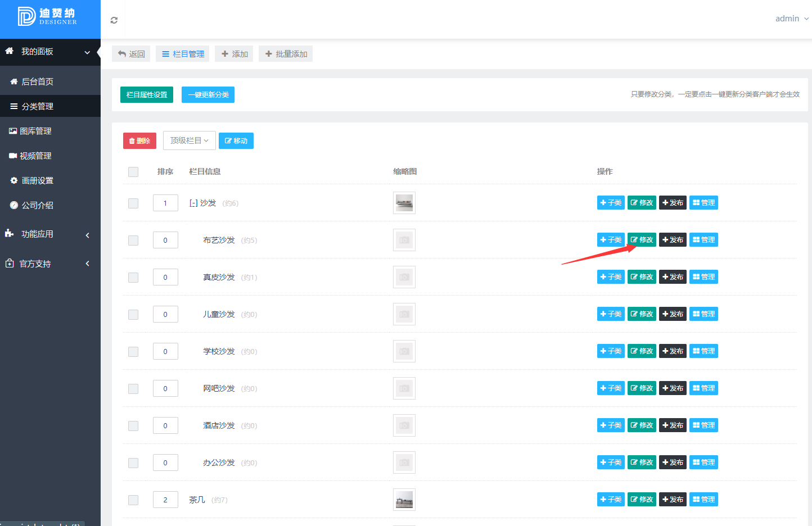
Task: Open 公司介绍 in sidebar
Action: 50,205
